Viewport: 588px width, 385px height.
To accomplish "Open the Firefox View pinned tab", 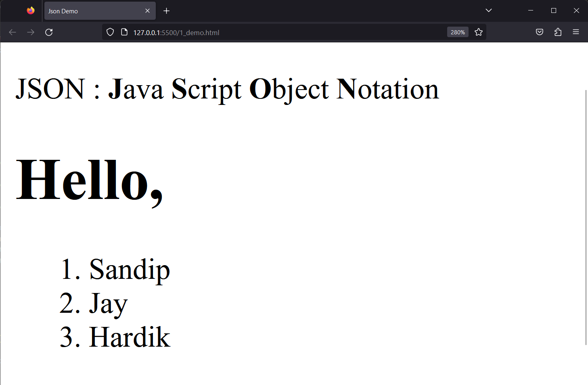I will [x=31, y=11].
